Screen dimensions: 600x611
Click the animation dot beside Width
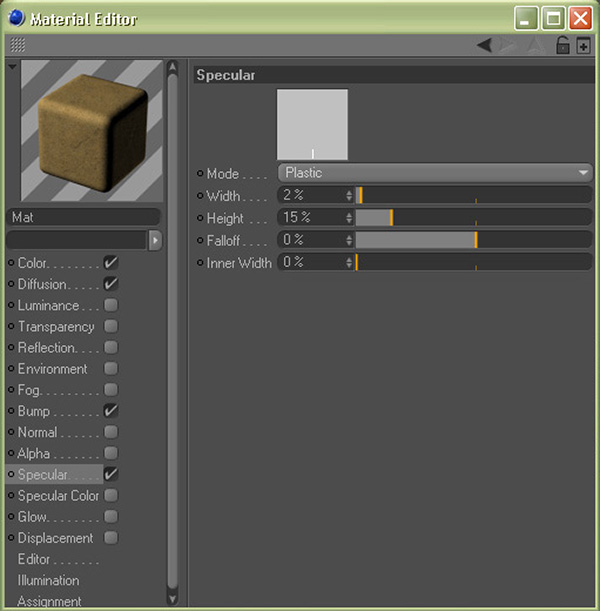point(200,196)
